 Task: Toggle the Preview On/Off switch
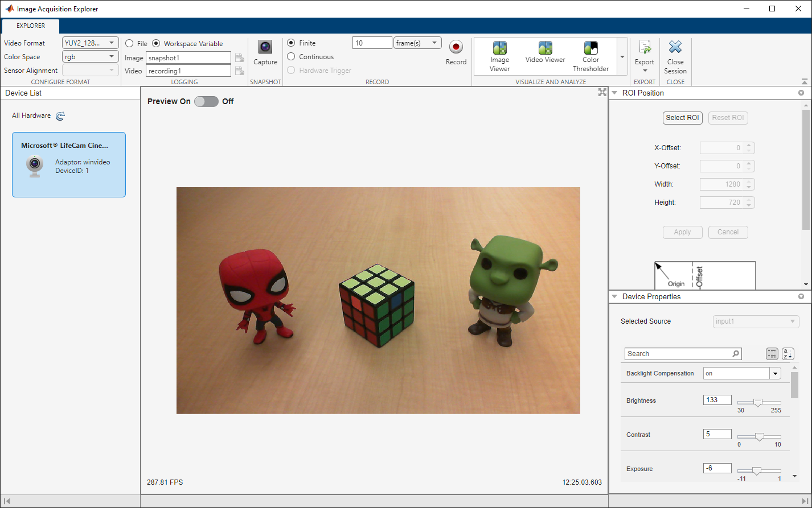click(x=206, y=101)
